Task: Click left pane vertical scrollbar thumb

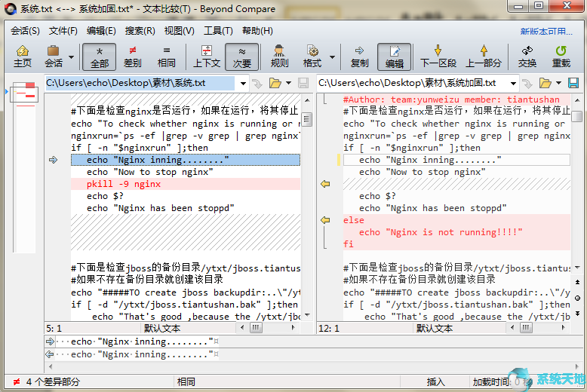Action: click(x=306, y=119)
